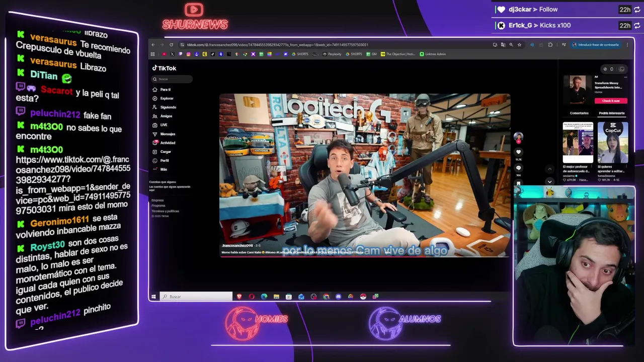This screenshot has height=362, width=644.
Task: Open Para ti in the TikTok sidebar
Action: point(162,89)
